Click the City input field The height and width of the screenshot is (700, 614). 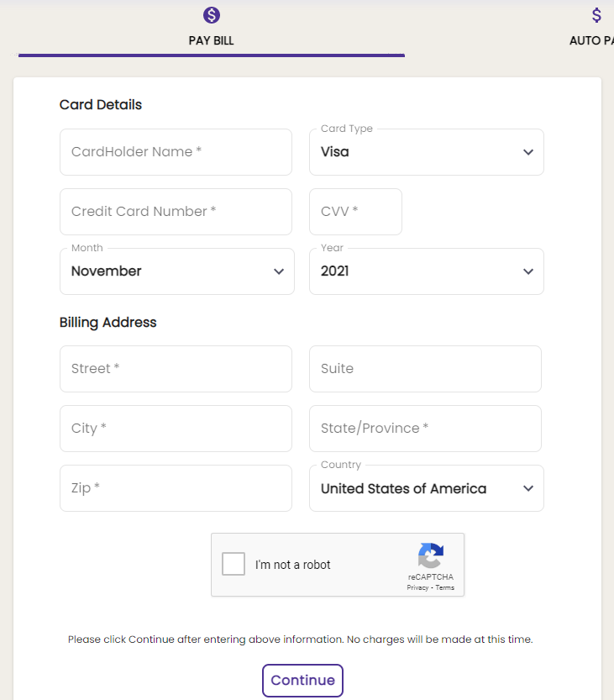(x=176, y=429)
